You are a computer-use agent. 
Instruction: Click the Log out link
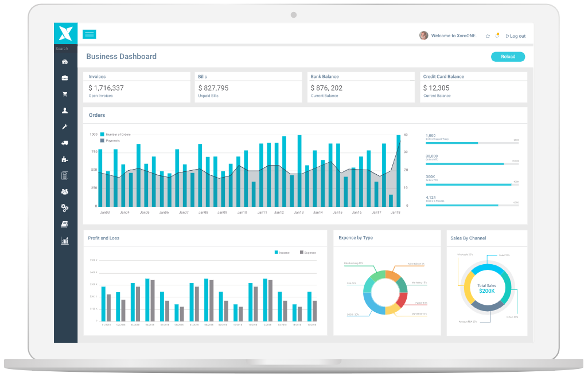pos(516,36)
